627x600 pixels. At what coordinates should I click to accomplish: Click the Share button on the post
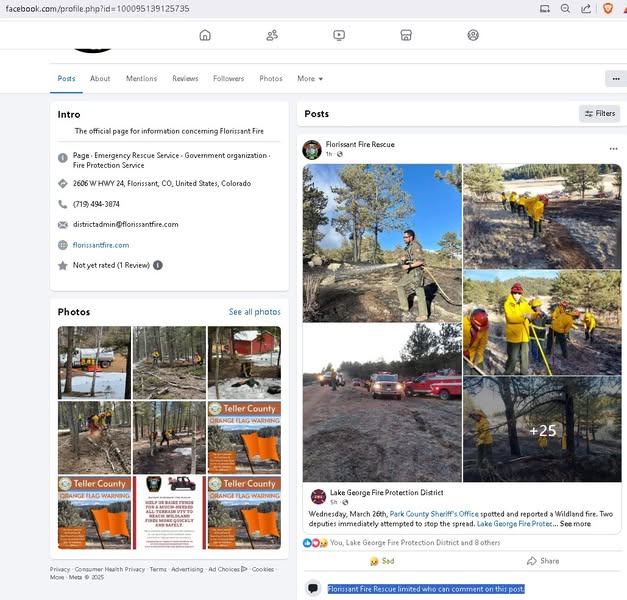[x=542, y=561]
